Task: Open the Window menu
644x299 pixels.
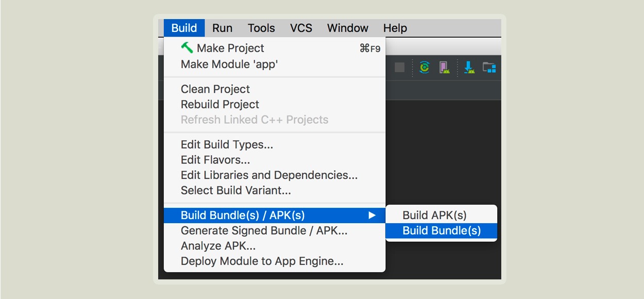Action: coord(348,28)
